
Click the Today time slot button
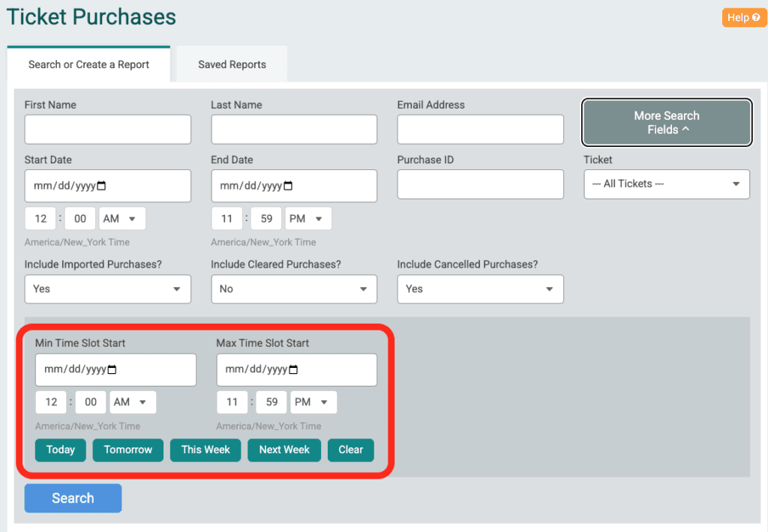tap(61, 450)
